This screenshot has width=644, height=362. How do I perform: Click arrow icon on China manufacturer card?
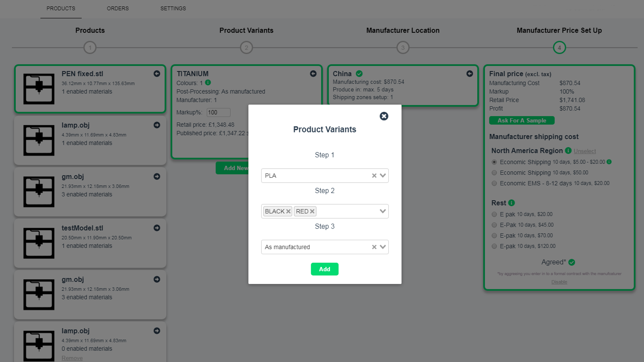point(470,74)
